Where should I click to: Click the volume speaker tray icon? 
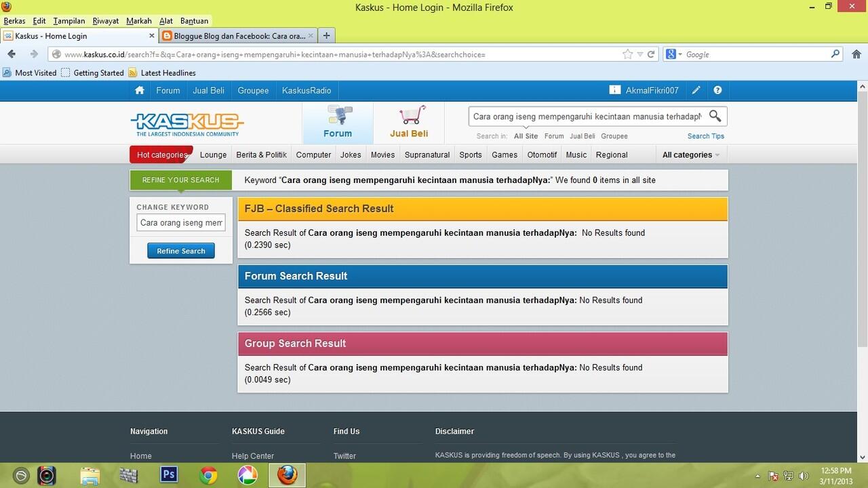804,476
